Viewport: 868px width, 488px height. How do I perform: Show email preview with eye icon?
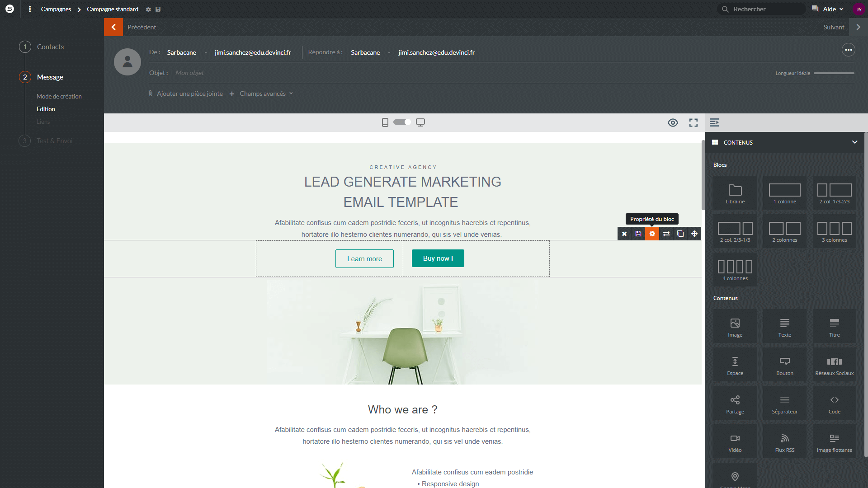coord(673,122)
